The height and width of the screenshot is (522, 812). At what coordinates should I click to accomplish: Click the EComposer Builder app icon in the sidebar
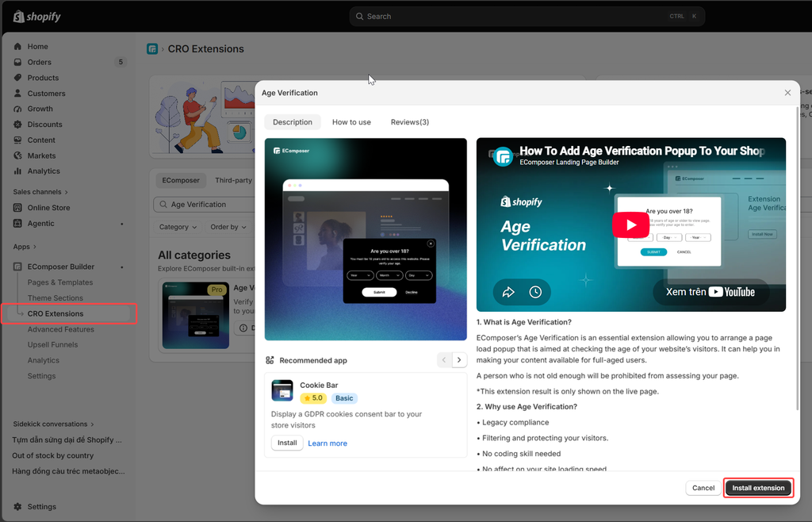click(17, 267)
